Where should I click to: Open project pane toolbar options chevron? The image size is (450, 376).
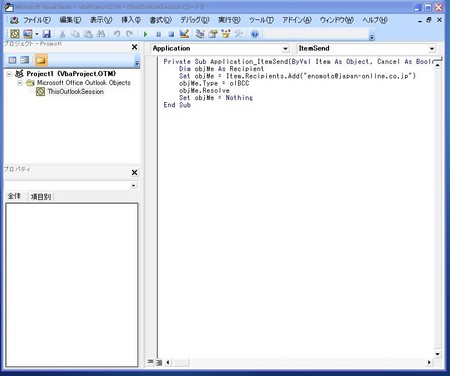(137, 62)
